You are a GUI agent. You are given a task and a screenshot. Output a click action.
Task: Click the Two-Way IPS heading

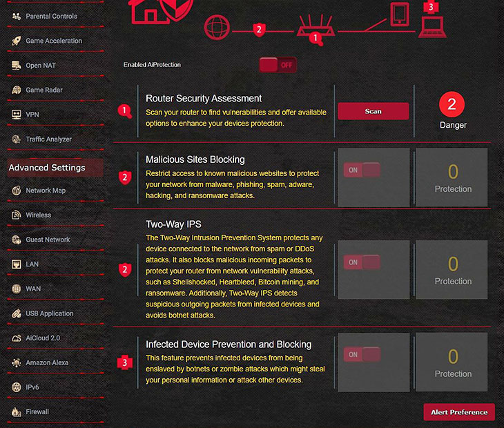(x=173, y=224)
